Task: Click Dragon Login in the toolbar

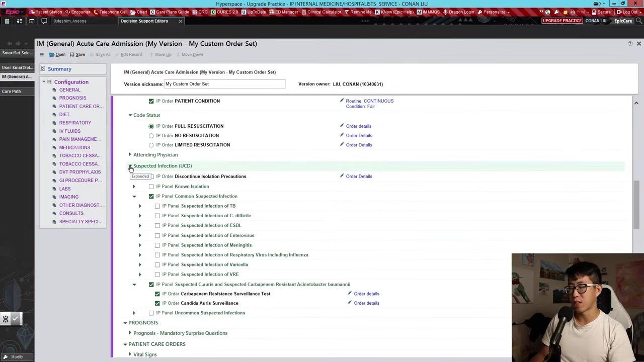Action: pyautogui.click(x=458, y=12)
